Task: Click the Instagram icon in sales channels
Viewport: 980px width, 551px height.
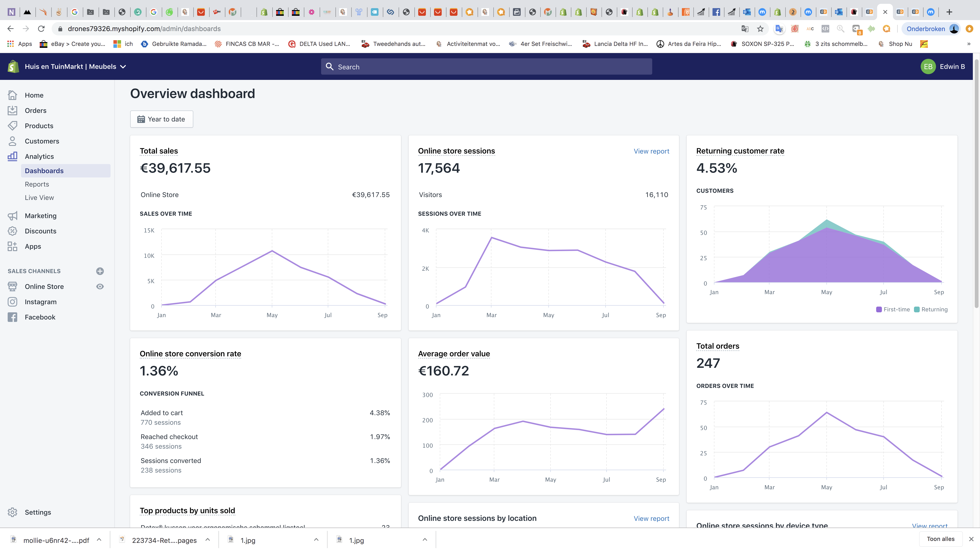Action: pyautogui.click(x=12, y=302)
